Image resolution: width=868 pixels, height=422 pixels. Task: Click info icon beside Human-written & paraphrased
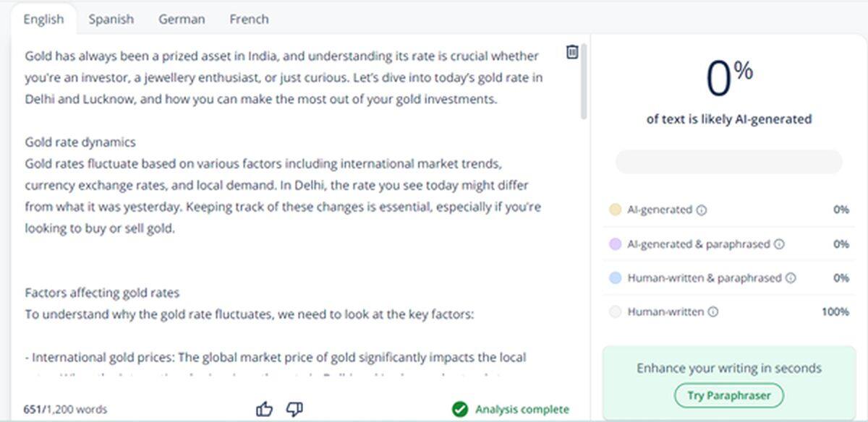coord(791,278)
